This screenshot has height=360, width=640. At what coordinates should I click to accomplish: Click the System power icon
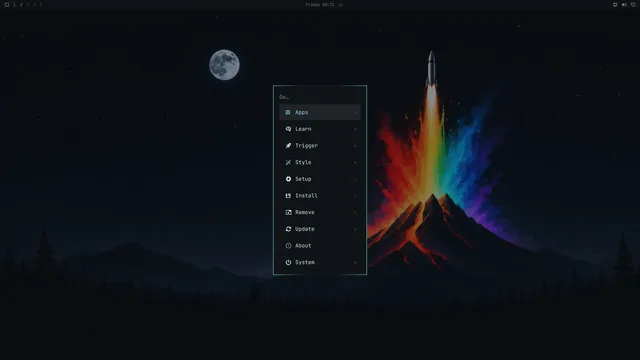(x=288, y=262)
